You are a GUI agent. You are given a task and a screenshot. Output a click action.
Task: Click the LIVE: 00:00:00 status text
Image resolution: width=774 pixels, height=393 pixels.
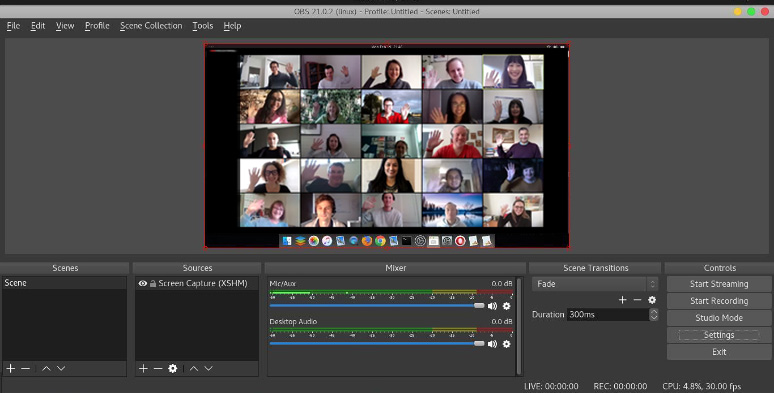[x=551, y=386]
